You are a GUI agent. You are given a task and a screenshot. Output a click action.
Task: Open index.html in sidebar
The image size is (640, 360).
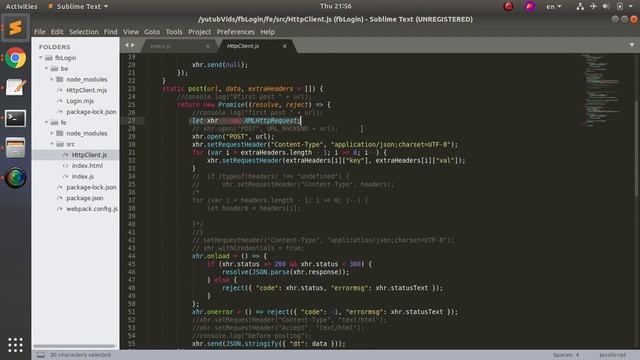(x=87, y=166)
